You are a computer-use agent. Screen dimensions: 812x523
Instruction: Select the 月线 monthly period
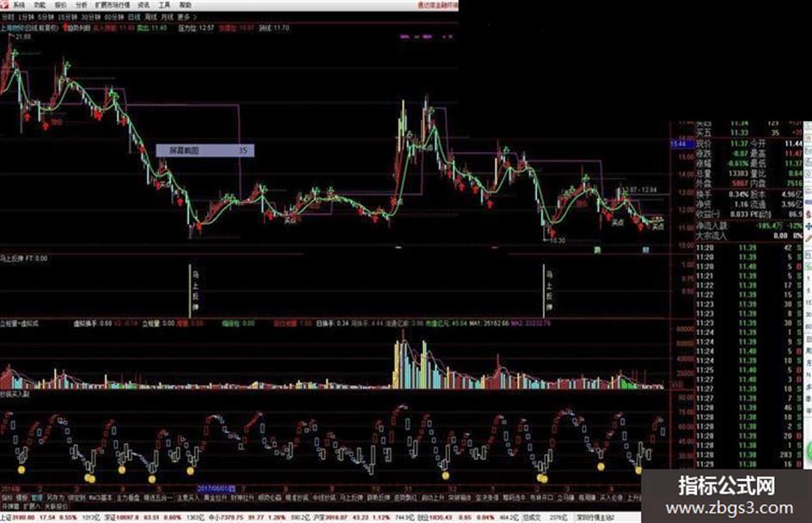coord(168,17)
